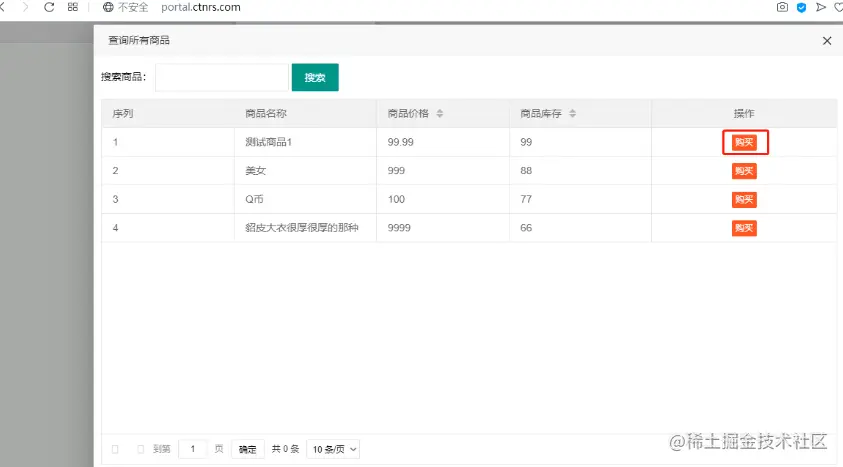Open the screenshot camera icon in the toolbar
Screen dimensions: 843x467
click(x=782, y=7)
